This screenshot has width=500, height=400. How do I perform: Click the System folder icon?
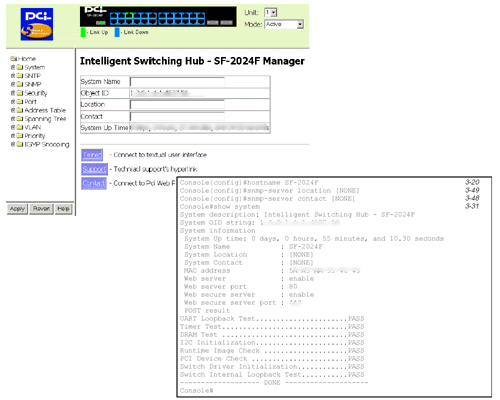pyautogui.click(x=20, y=67)
